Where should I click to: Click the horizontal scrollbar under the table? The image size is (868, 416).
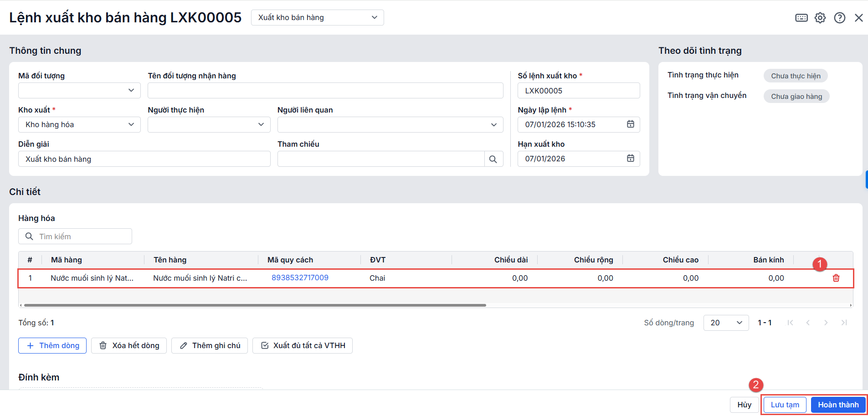point(255,305)
